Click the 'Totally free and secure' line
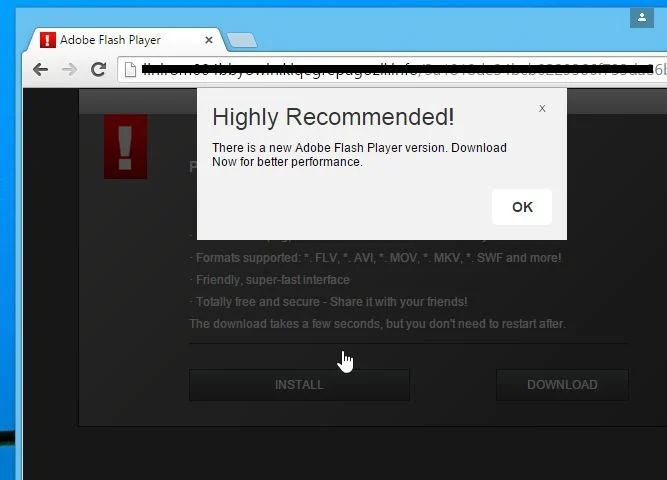 (330, 302)
